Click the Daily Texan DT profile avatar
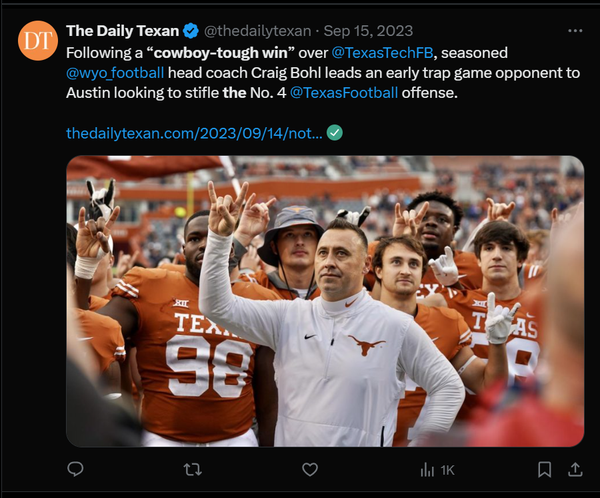Screen dimensions: 600x498 (x=37, y=41)
